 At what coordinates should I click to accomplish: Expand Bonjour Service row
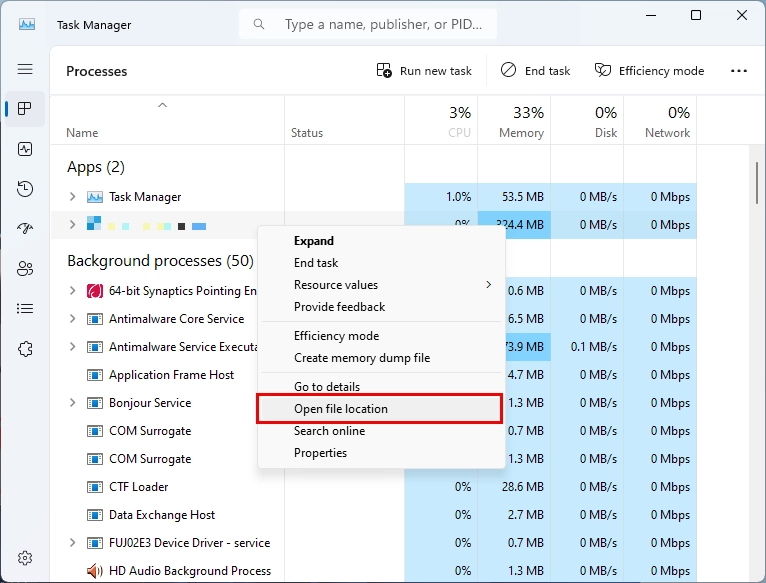[72, 403]
